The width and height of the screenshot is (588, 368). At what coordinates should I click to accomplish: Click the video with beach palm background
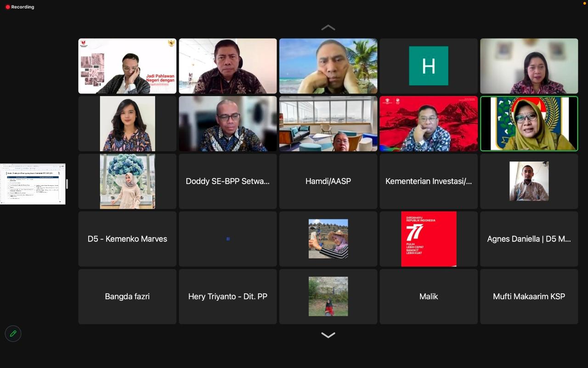click(328, 66)
